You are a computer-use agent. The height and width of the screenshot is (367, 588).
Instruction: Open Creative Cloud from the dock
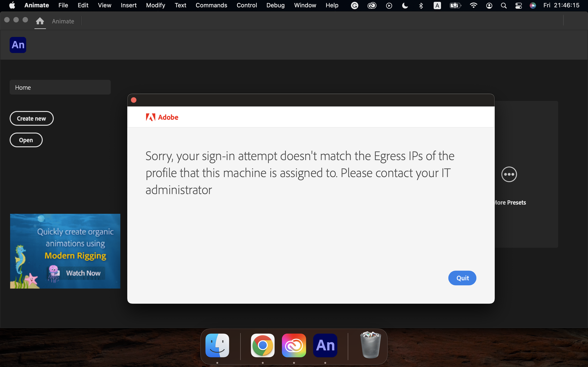point(294,345)
